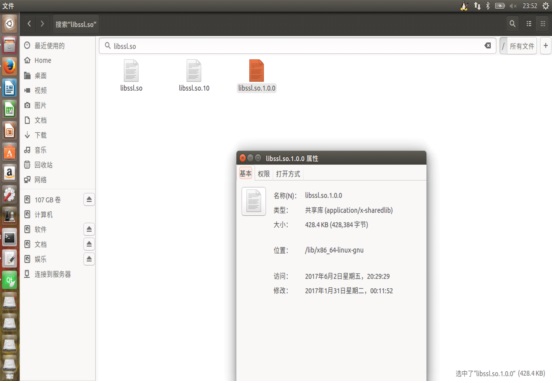Open 计算机 in the sidebar
Image resolution: width=554 pixels, height=383 pixels.
(x=43, y=214)
